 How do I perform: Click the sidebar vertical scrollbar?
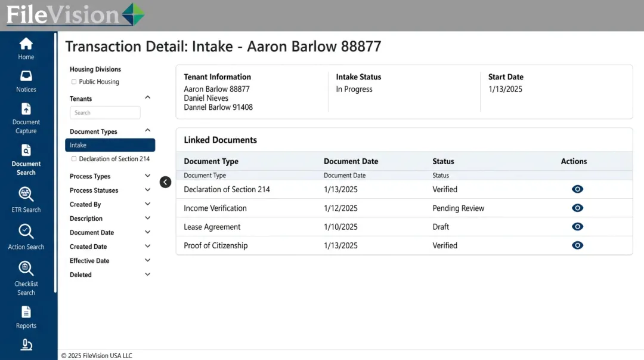[x=55, y=162]
